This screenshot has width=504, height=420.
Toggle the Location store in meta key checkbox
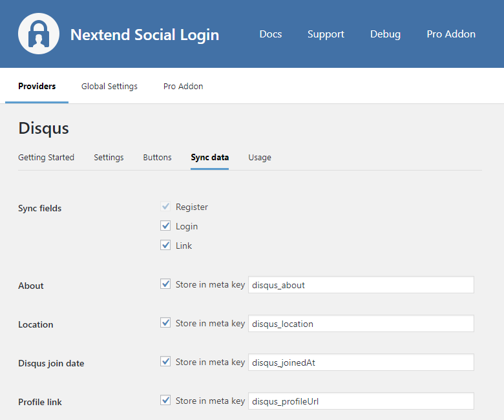[165, 323]
